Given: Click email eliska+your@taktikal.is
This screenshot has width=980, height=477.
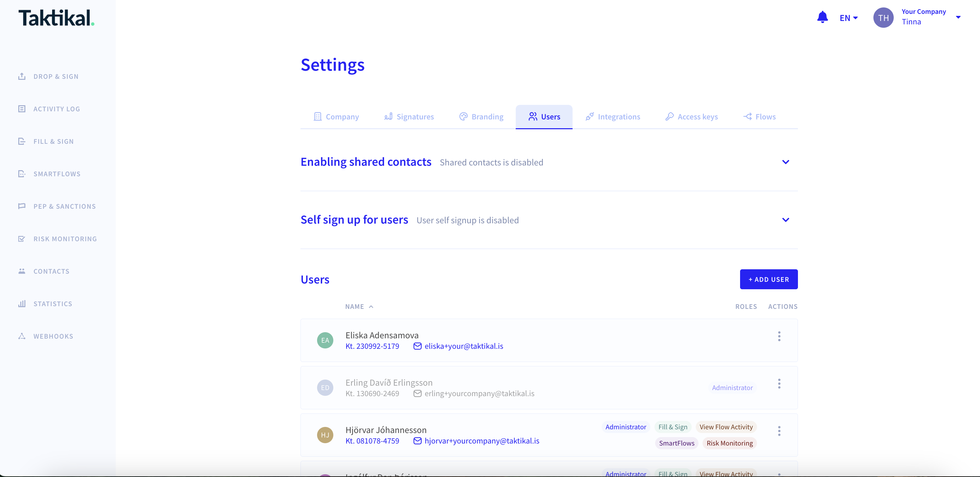Looking at the screenshot, I should coord(464,346).
